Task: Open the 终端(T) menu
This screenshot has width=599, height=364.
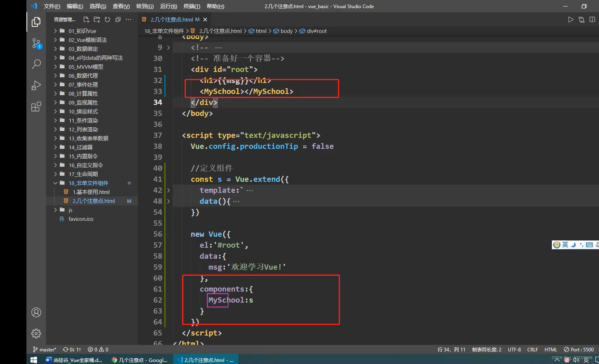Action: (x=192, y=6)
